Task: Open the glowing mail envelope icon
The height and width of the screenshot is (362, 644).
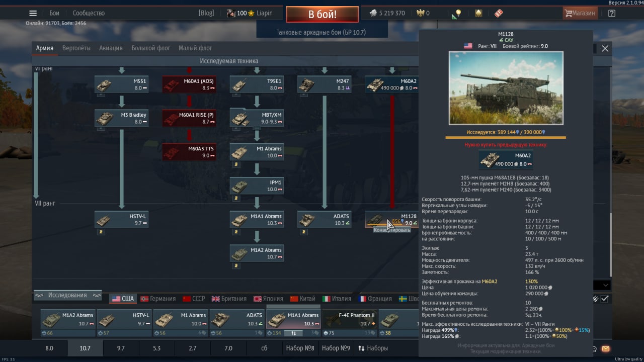Action: point(606,348)
